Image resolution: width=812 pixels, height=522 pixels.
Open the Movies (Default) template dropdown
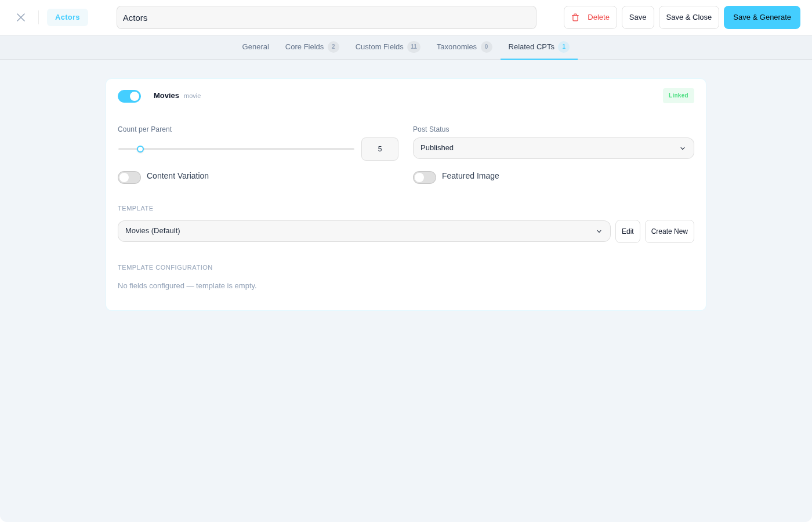[364, 231]
